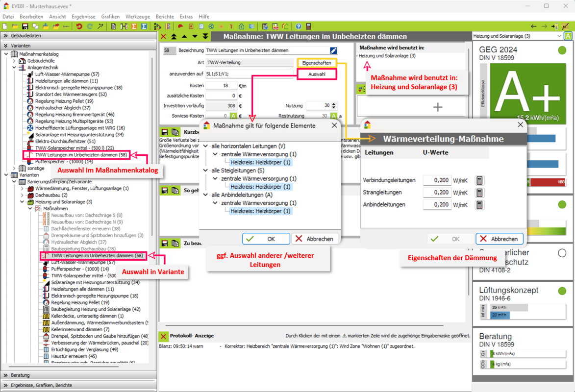Click Abbrechen in the Wärmeverteilung-Maßnahme dialog
Image resolution: width=575 pixels, height=392 pixels.
pos(499,239)
